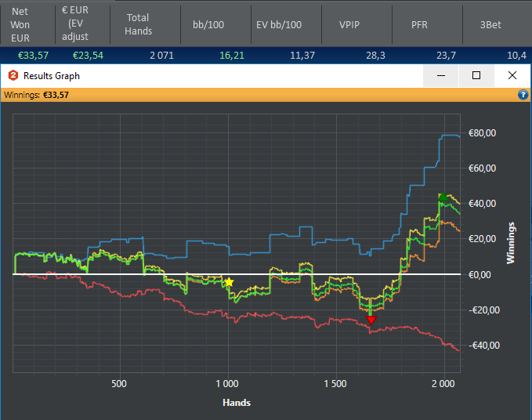
Task: Click the red downward triangle marker
Action: [371, 320]
